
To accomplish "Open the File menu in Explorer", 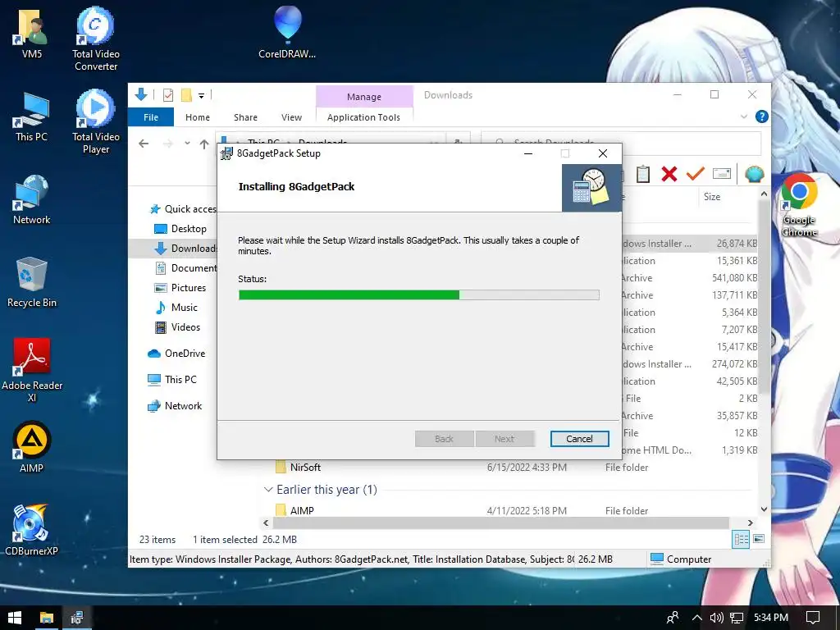I will 151,116.
